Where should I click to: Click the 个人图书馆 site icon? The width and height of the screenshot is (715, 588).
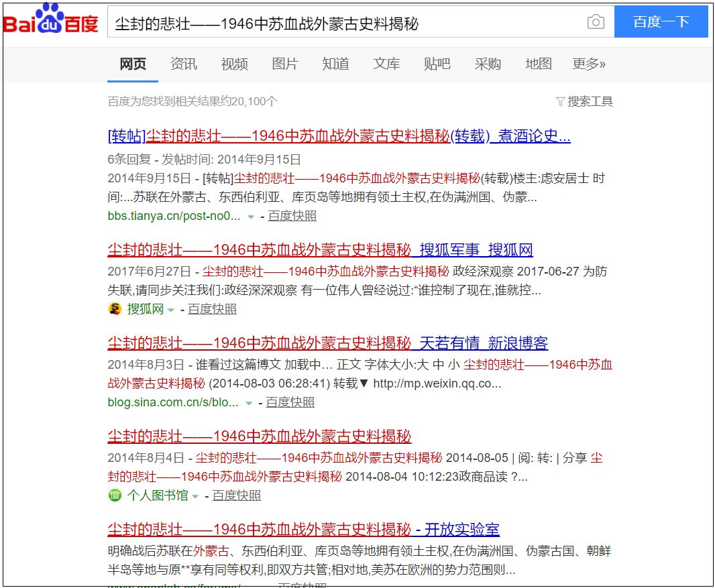coord(114,494)
